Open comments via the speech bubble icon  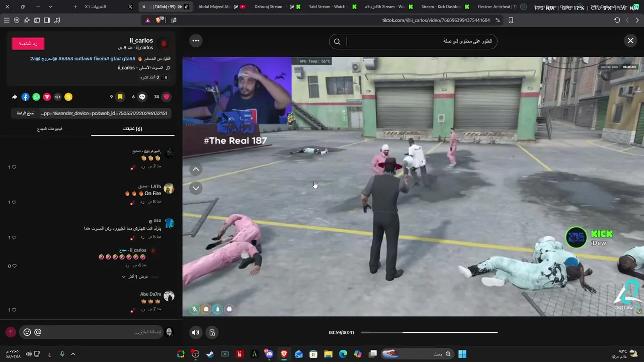[x=142, y=97]
